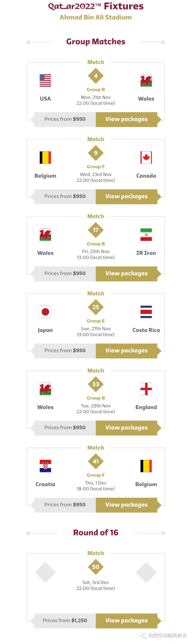Click the Wales flag in Match 17
193x644 pixels.
45,235
